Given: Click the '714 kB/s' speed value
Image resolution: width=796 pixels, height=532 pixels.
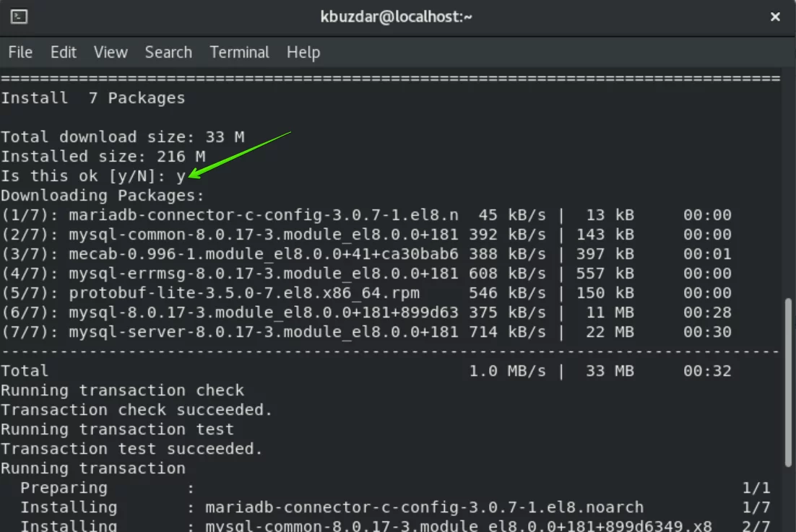Looking at the screenshot, I should 507,332.
